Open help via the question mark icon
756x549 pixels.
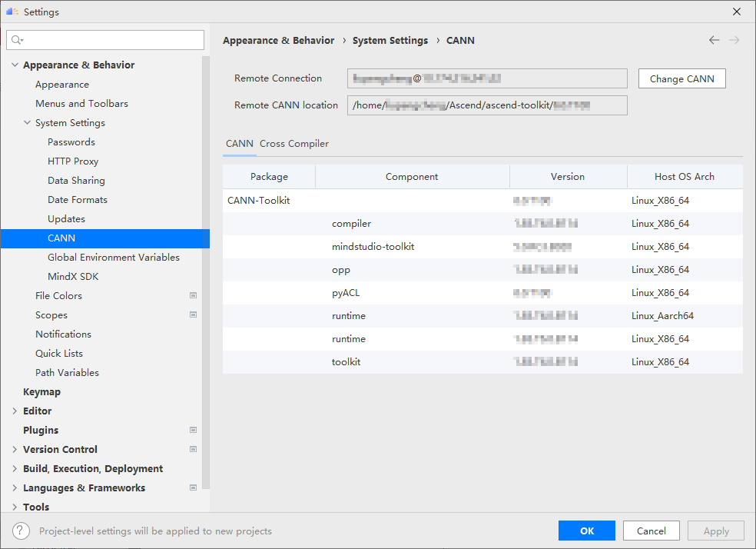tap(21, 531)
